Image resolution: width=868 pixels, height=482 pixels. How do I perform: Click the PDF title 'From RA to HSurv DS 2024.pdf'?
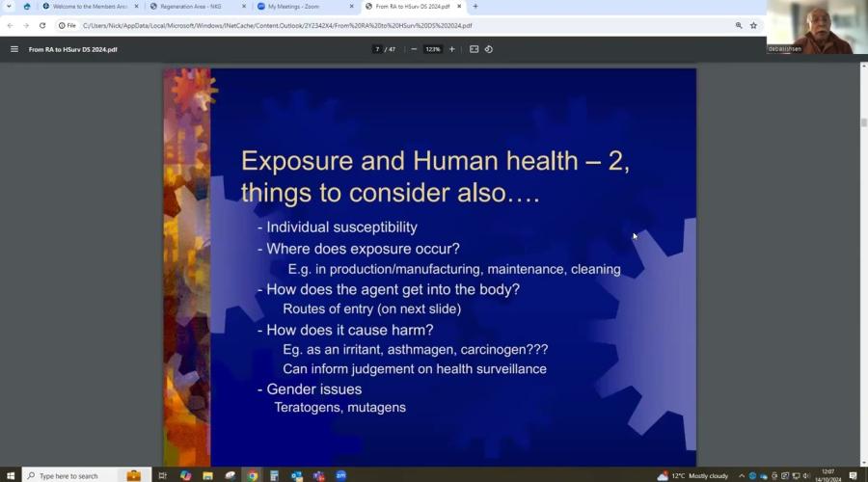tap(73, 49)
